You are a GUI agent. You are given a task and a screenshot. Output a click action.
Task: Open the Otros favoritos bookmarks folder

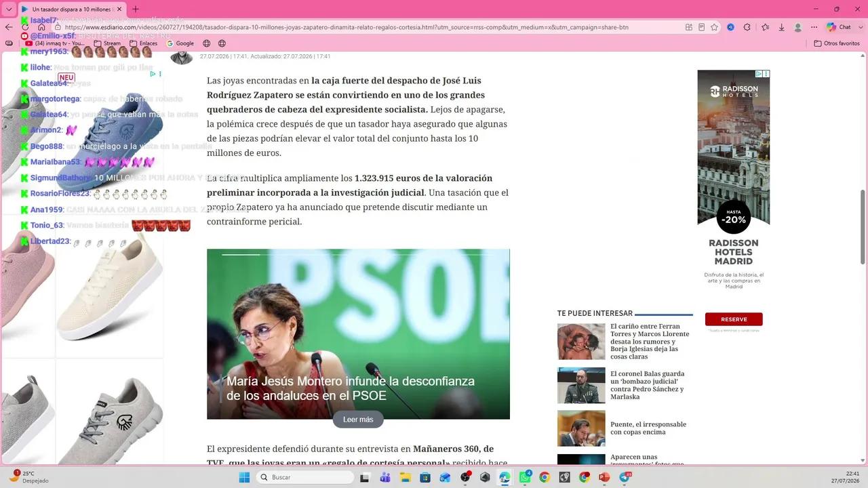(x=837, y=43)
